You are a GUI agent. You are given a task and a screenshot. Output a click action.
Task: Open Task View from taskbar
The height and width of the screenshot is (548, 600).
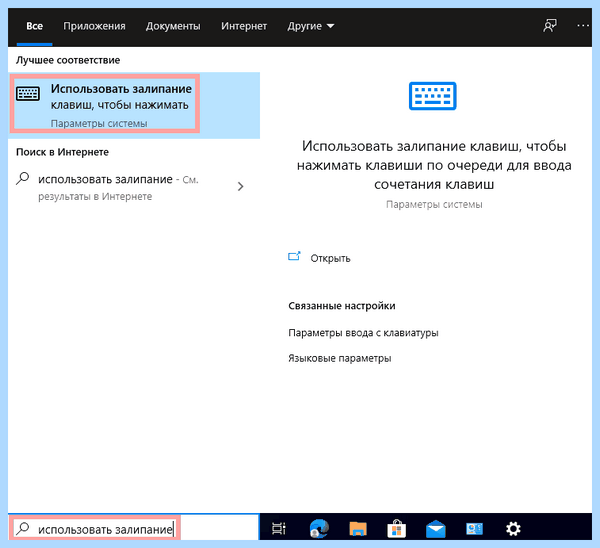(x=279, y=529)
